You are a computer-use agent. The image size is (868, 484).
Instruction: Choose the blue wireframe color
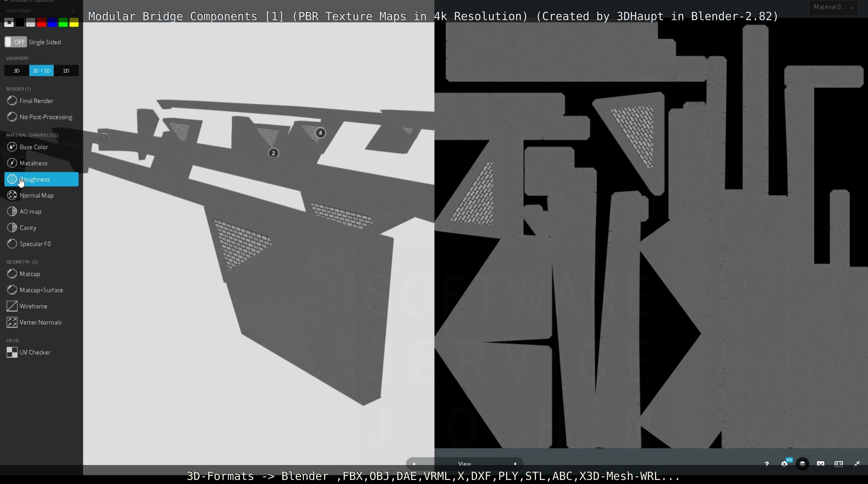coord(52,23)
